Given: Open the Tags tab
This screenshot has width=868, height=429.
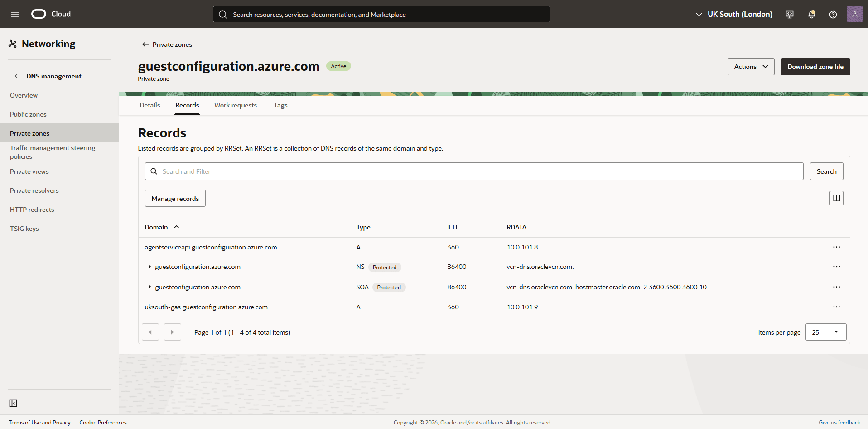Looking at the screenshot, I should tap(280, 105).
